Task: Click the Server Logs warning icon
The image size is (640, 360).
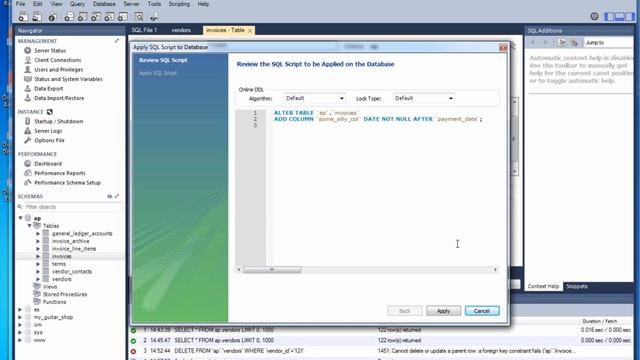Action: pos(27,131)
